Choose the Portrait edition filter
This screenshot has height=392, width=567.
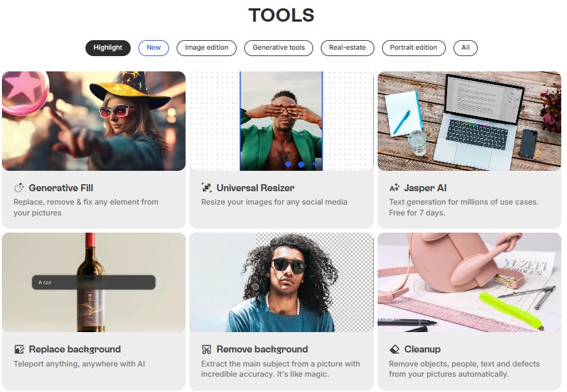pos(413,48)
